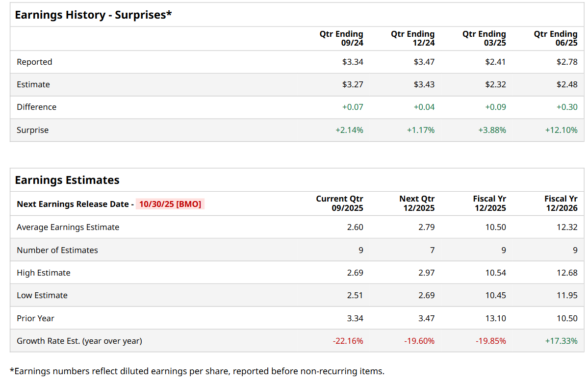
Task: Click Next Qtr 12/2025 column header
Action: pyautogui.click(x=417, y=204)
